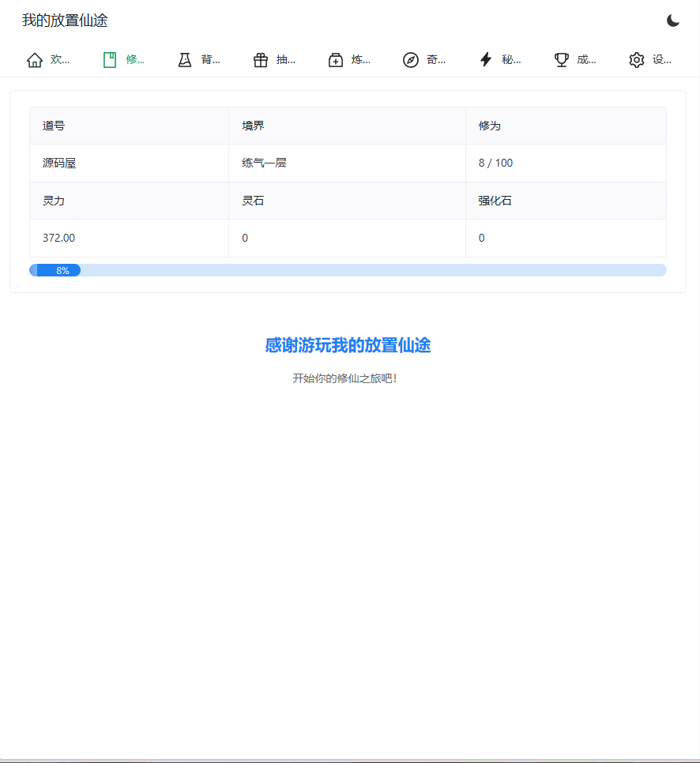Screen dimensions: 700x763
Task: Open the 设置 gear icon
Action: (x=636, y=59)
